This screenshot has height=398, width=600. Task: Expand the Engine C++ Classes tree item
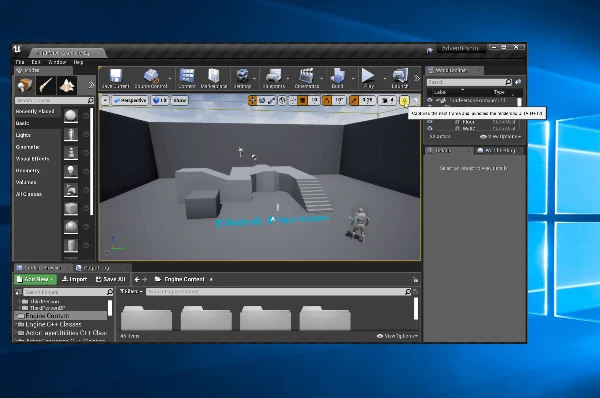click(16, 324)
